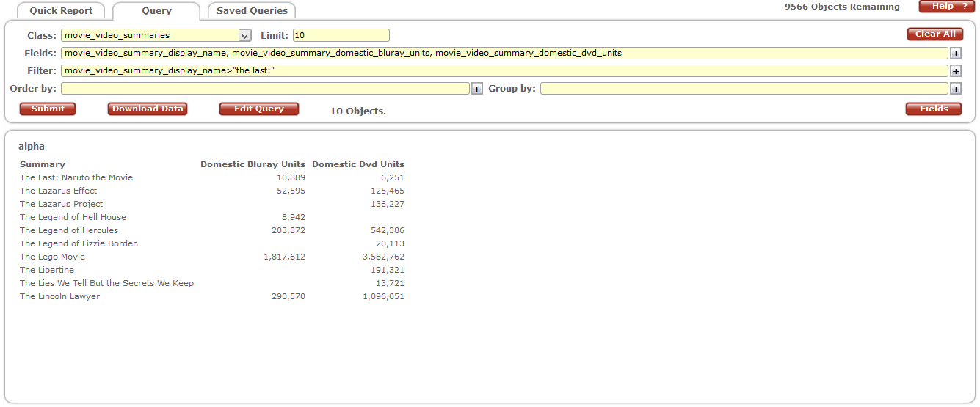Screen dimensions: 980x407
Task: Select the Query tab
Action: pyautogui.click(x=156, y=11)
